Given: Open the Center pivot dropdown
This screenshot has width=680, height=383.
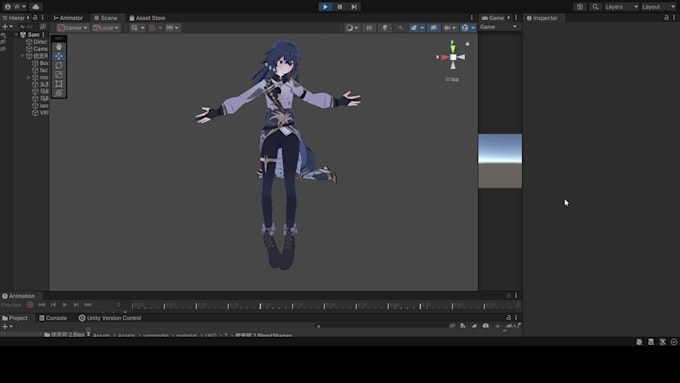Looking at the screenshot, I should (73, 28).
